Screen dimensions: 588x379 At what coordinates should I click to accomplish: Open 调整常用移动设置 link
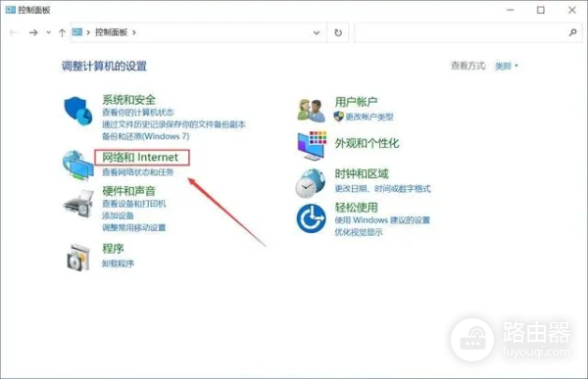(x=134, y=227)
